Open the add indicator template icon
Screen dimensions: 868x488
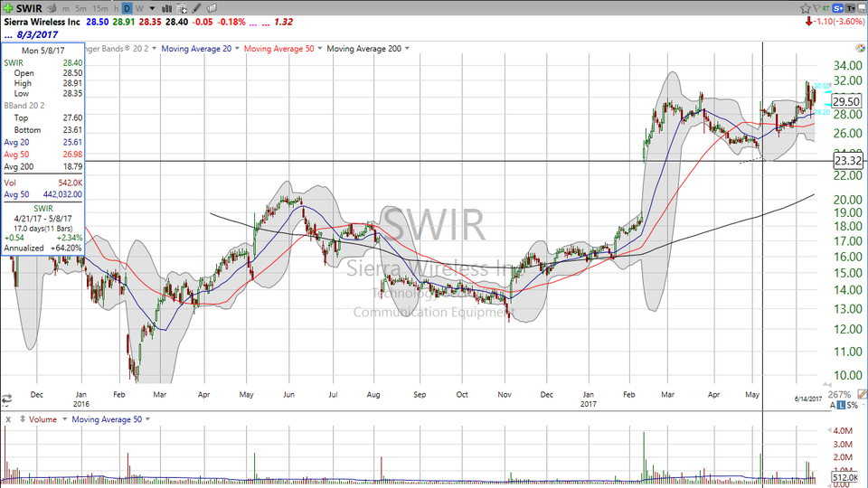182,9
